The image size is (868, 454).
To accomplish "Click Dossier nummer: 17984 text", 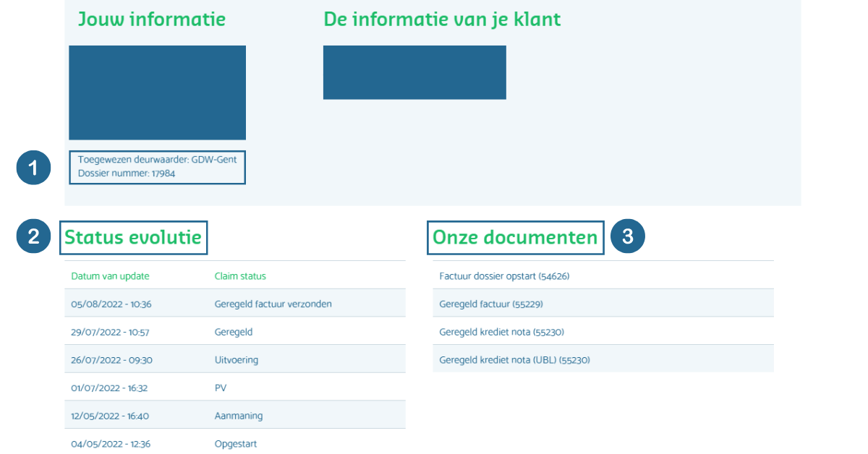I will pyautogui.click(x=127, y=174).
